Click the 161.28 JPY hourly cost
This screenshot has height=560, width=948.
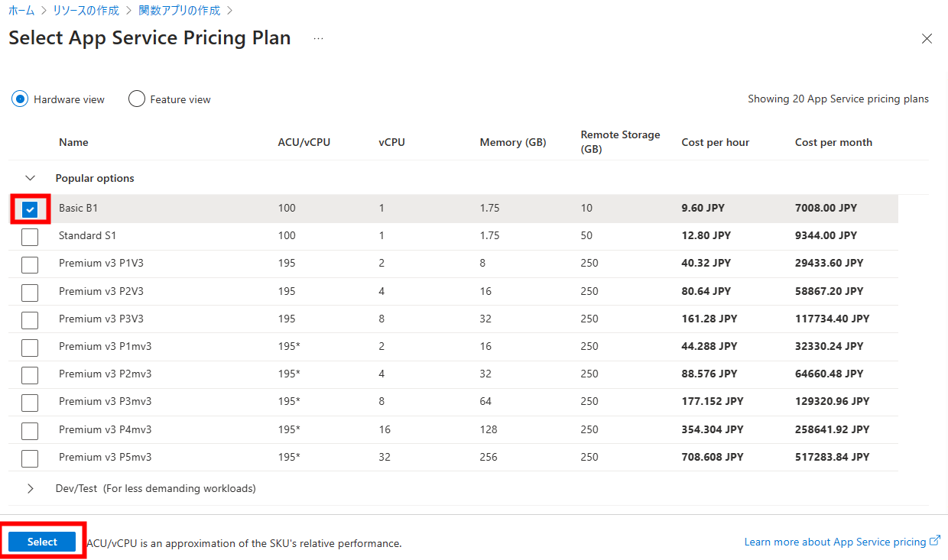pos(709,319)
